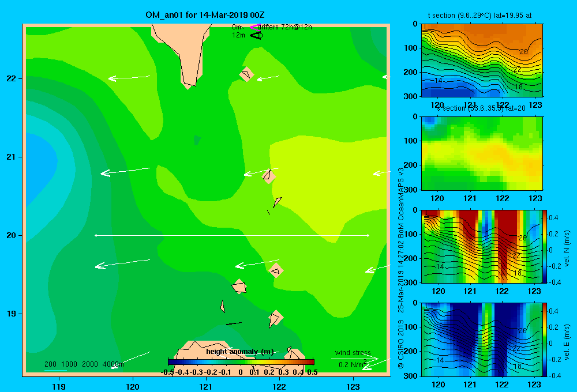Screen dimensions: 577x392
Task: Click the 'drifters 72h@12h' legend text
Action: (x=284, y=27)
